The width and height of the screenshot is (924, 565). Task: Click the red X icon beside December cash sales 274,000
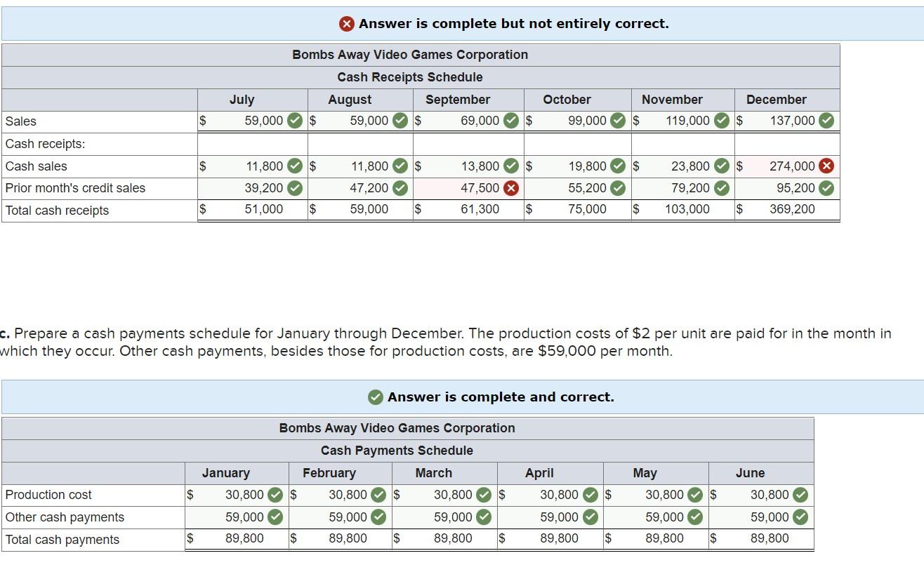826,166
